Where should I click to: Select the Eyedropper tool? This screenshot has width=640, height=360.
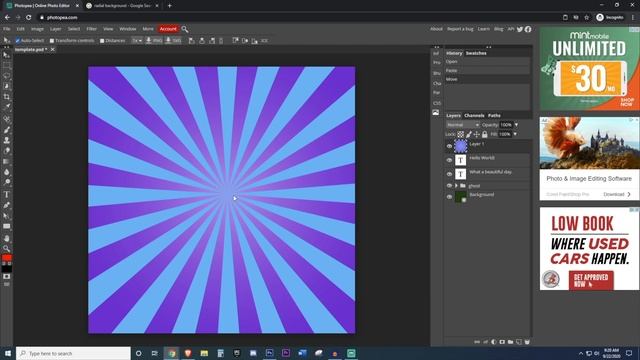(7, 107)
